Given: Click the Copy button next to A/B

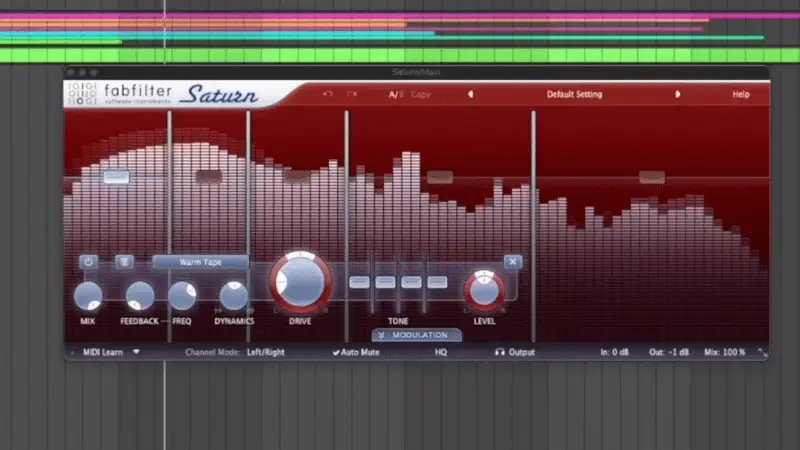Looking at the screenshot, I should (x=421, y=94).
